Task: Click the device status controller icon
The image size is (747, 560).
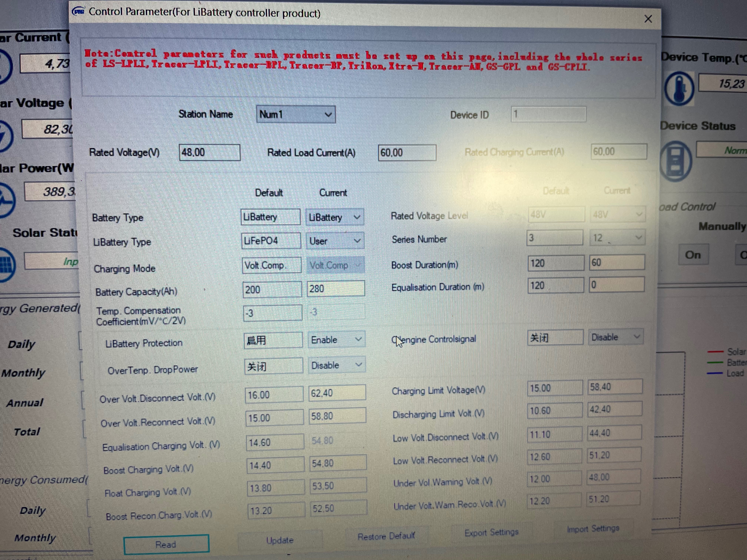Action: point(676,161)
